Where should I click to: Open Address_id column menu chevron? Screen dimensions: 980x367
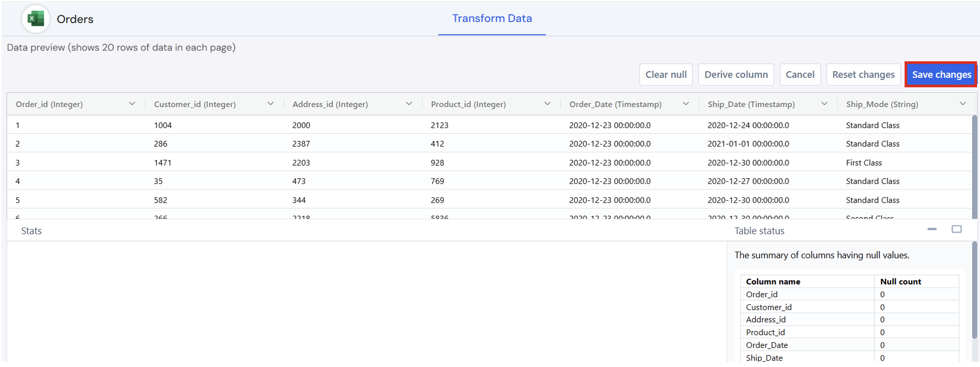(x=409, y=104)
